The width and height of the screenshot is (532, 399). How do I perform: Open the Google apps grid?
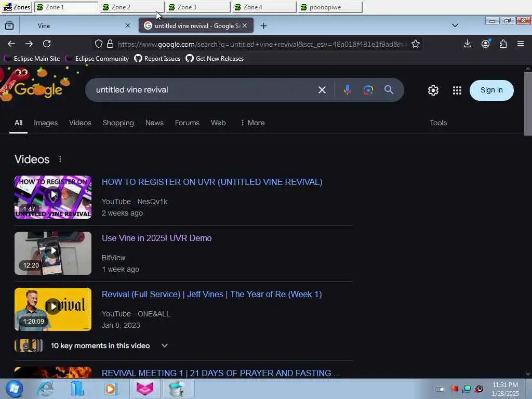457,90
